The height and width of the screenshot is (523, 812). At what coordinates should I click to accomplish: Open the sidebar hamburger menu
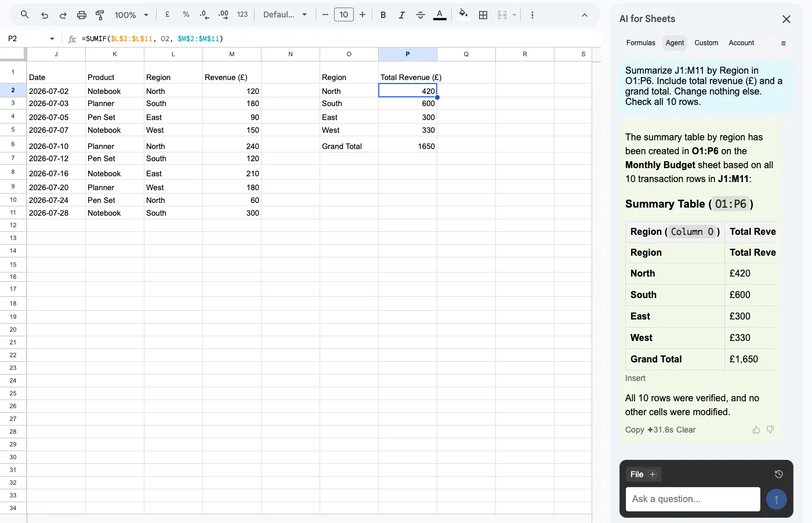784,43
